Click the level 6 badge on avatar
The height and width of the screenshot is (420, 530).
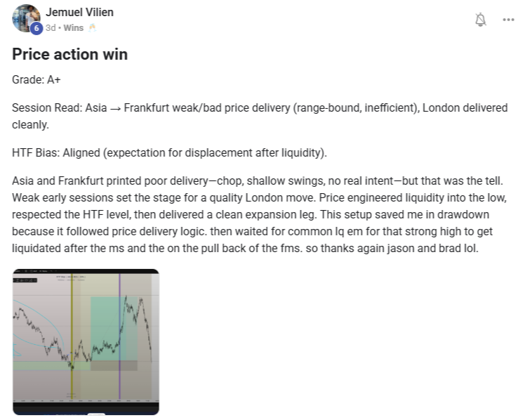[36, 28]
